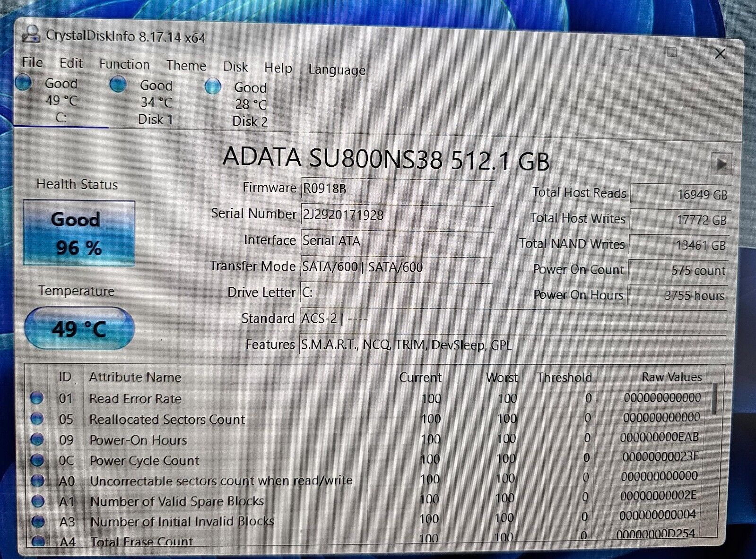
Task: Open the Edit menu
Action: (71, 63)
